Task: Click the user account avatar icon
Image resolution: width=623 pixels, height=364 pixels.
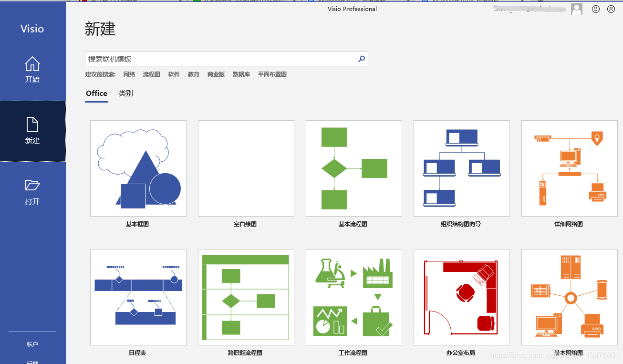Action: (x=577, y=9)
